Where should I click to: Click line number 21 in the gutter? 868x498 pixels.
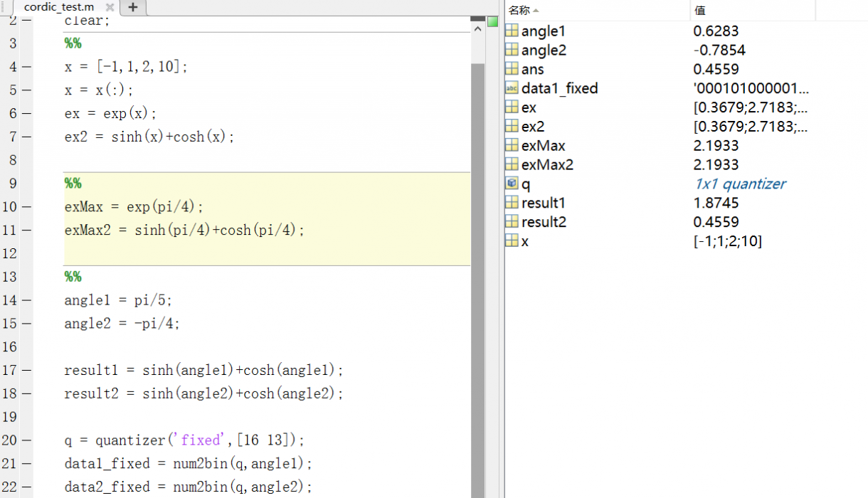point(9,463)
